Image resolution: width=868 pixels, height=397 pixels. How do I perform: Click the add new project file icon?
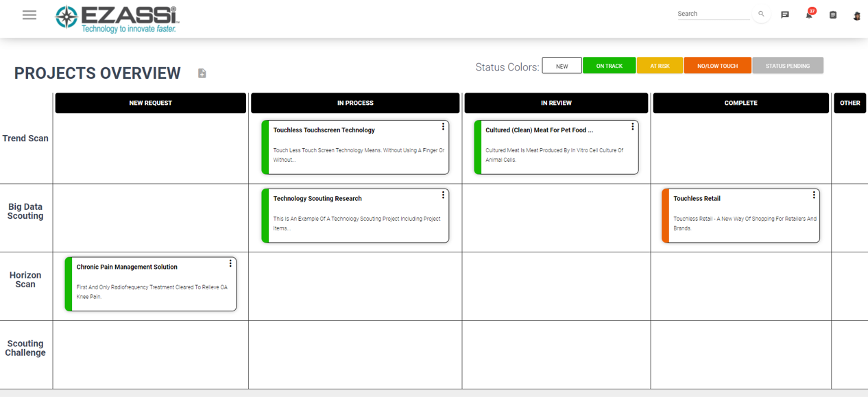(x=202, y=73)
